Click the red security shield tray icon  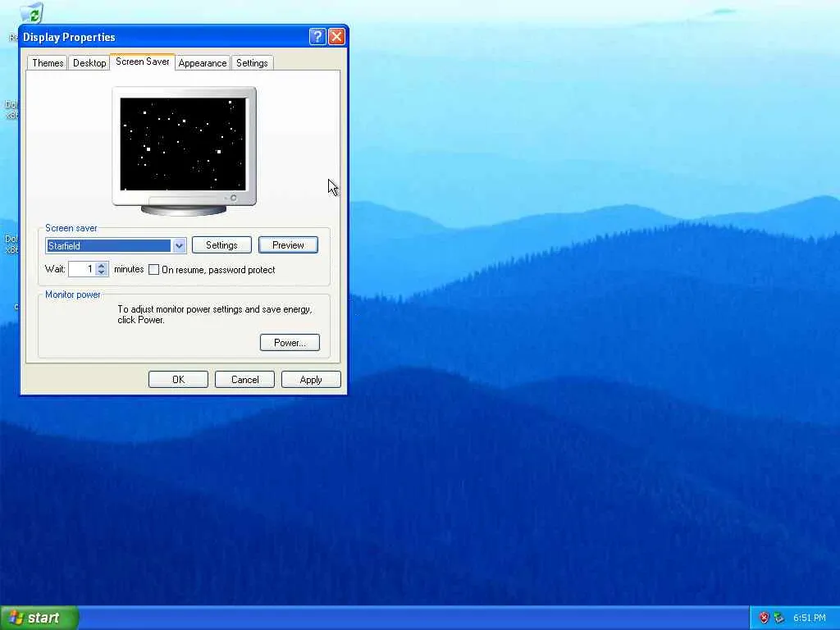(765, 619)
